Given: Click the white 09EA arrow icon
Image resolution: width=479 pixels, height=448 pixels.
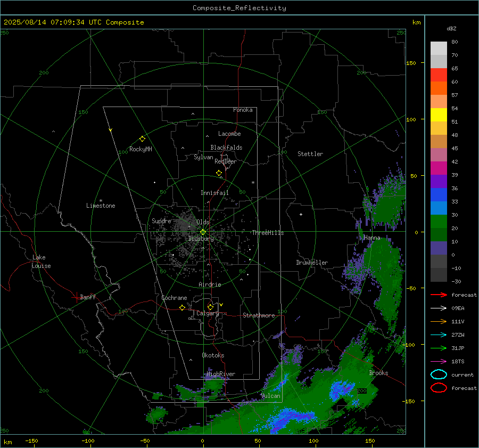Looking at the screenshot, I should point(439,308).
